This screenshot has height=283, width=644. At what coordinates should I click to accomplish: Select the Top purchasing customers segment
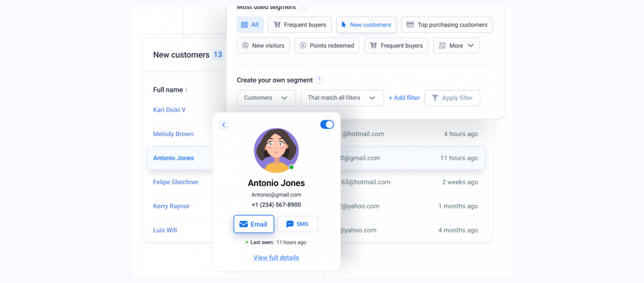(x=446, y=25)
